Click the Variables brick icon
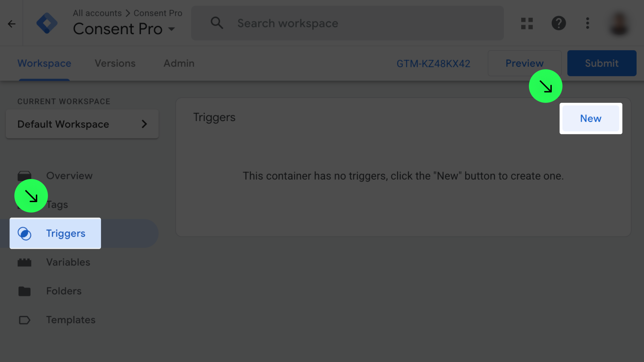Viewport: 644px width, 362px height. [x=24, y=262]
